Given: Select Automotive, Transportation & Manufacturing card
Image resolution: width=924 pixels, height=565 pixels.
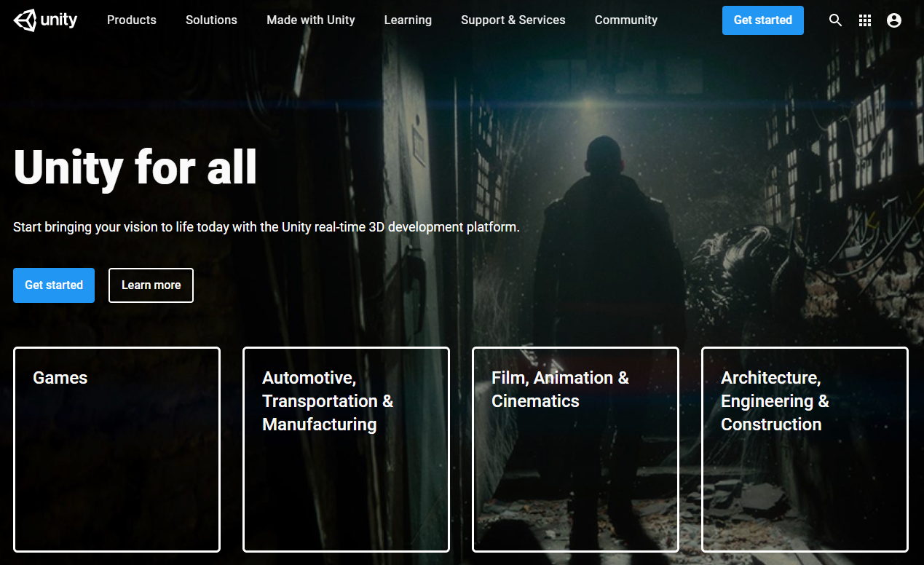Looking at the screenshot, I should click(x=346, y=449).
